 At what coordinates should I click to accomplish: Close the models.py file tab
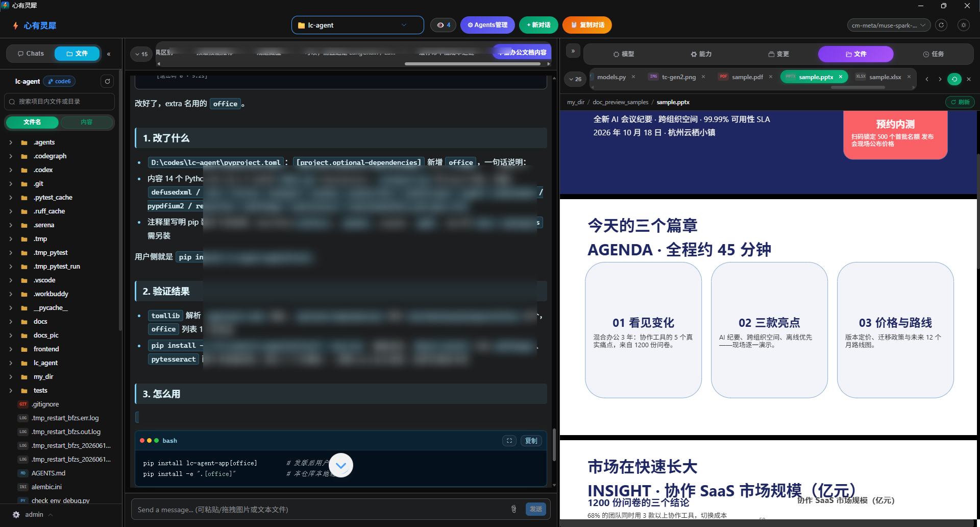[x=633, y=77]
